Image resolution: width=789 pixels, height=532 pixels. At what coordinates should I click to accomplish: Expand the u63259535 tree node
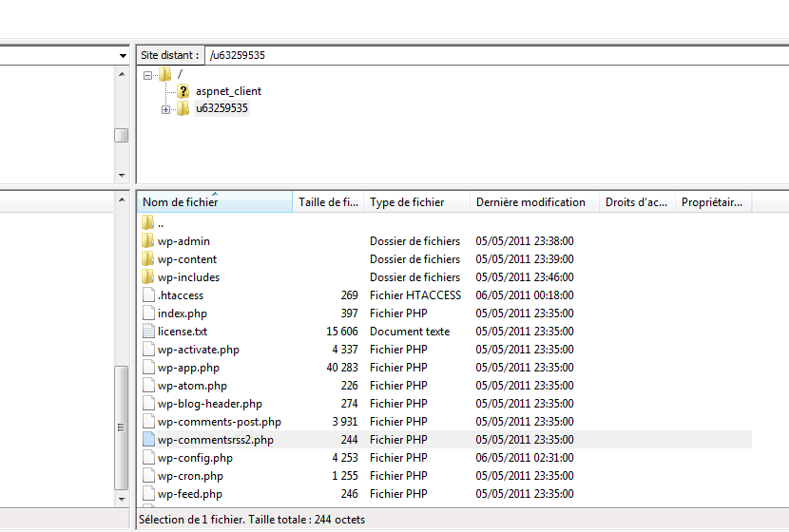point(165,109)
